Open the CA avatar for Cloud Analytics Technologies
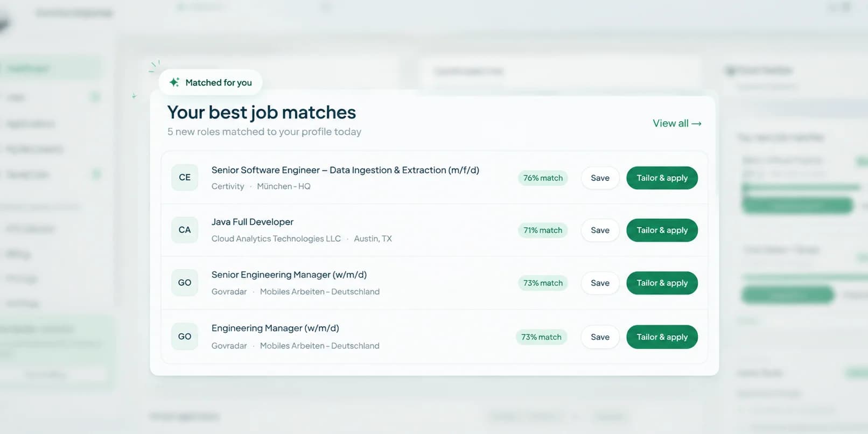Viewport: 868px width, 434px height. 185,230
